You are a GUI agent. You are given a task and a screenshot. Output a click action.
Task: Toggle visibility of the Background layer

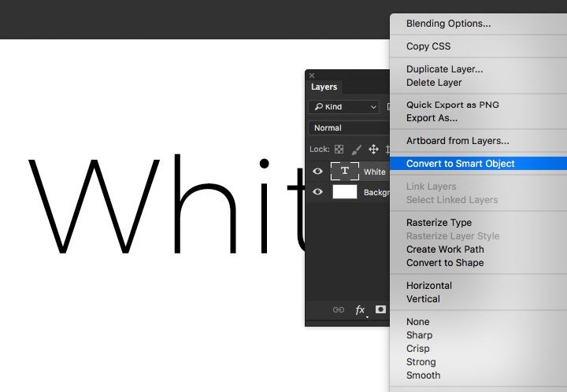[x=318, y=192]
